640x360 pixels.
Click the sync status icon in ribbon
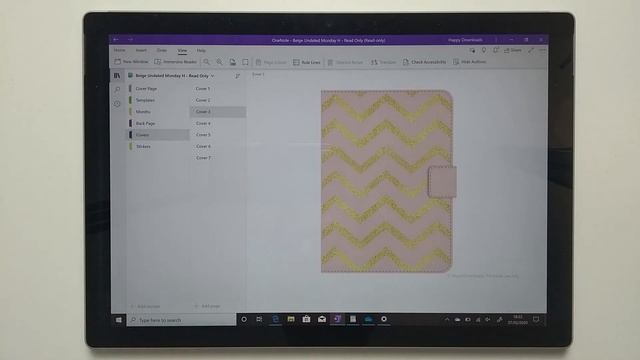(x=472, y=50)
